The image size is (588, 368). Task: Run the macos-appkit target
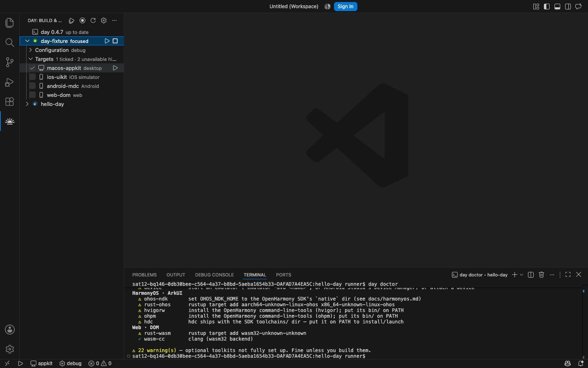tap(115, 68)
